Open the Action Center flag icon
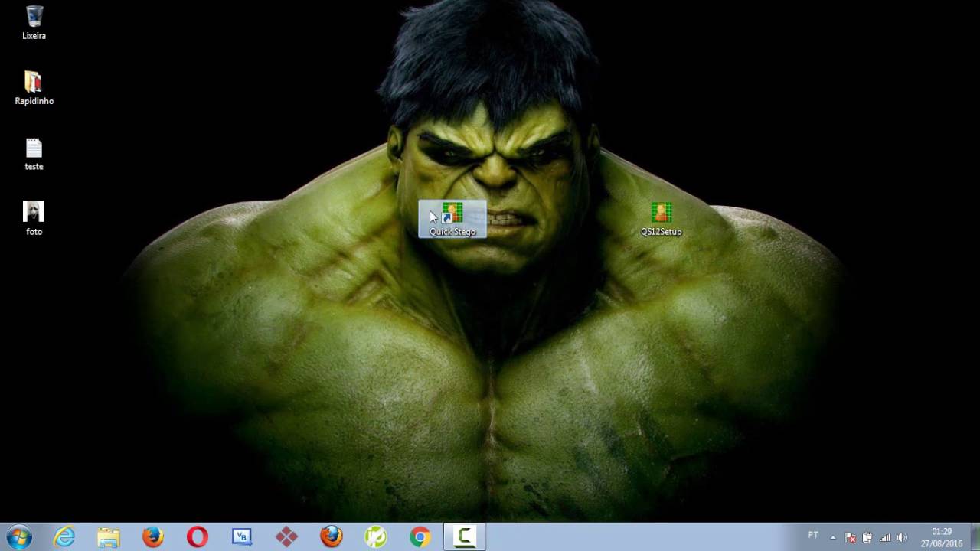This screenshot has height=551, width=980. [850, 537]
